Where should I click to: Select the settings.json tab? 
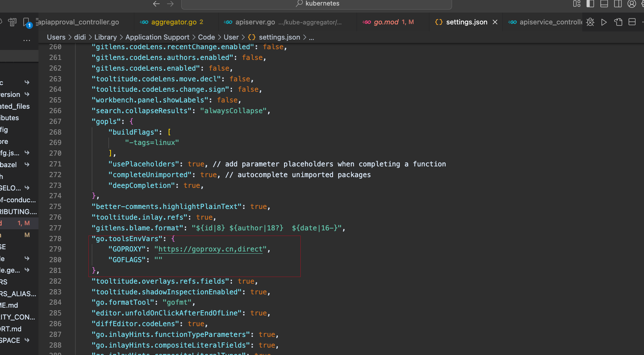466,22
